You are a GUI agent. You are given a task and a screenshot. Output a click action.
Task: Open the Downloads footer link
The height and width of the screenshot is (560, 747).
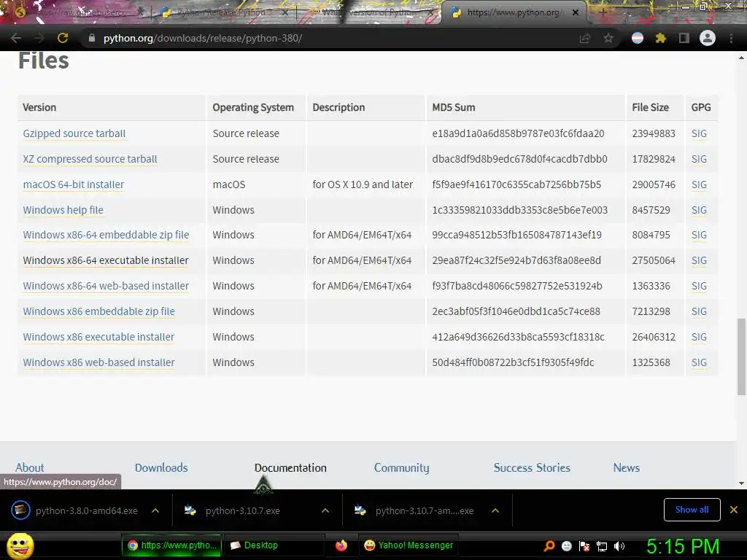tap(161, 467)
